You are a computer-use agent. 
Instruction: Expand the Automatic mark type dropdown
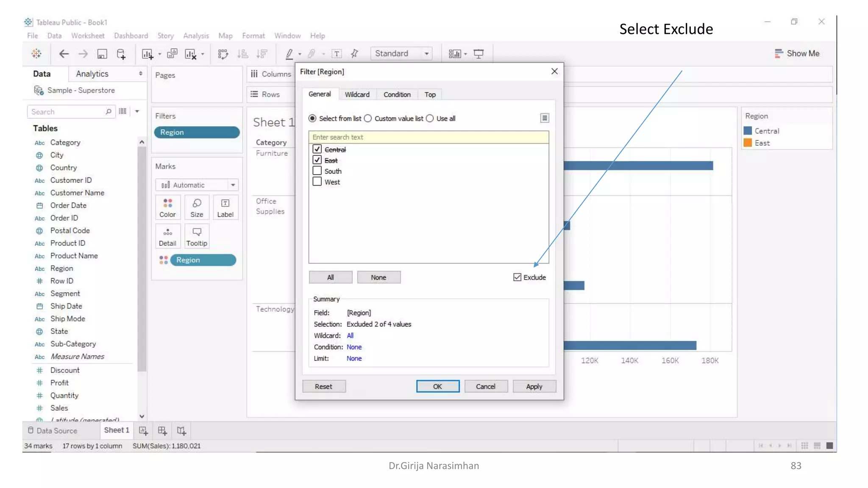click(x=233, y=185)
